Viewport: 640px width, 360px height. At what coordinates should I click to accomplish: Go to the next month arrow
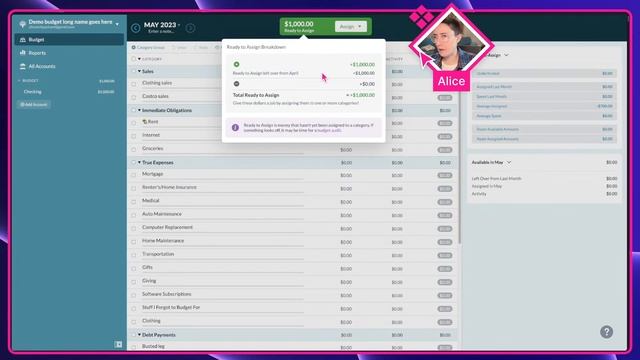point(190,28)
